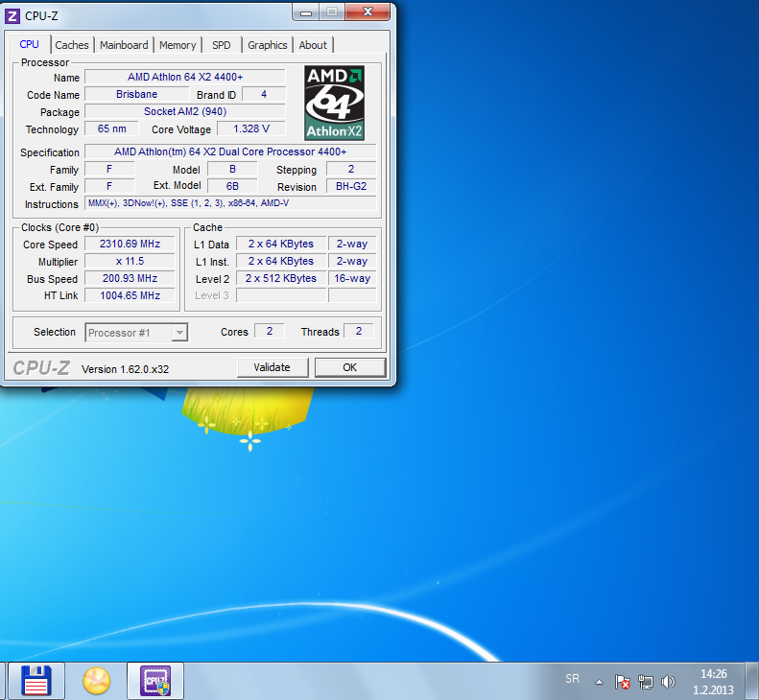Open the round yellow taskbar app
Screen dimensions: 759x700
(96, 681)
